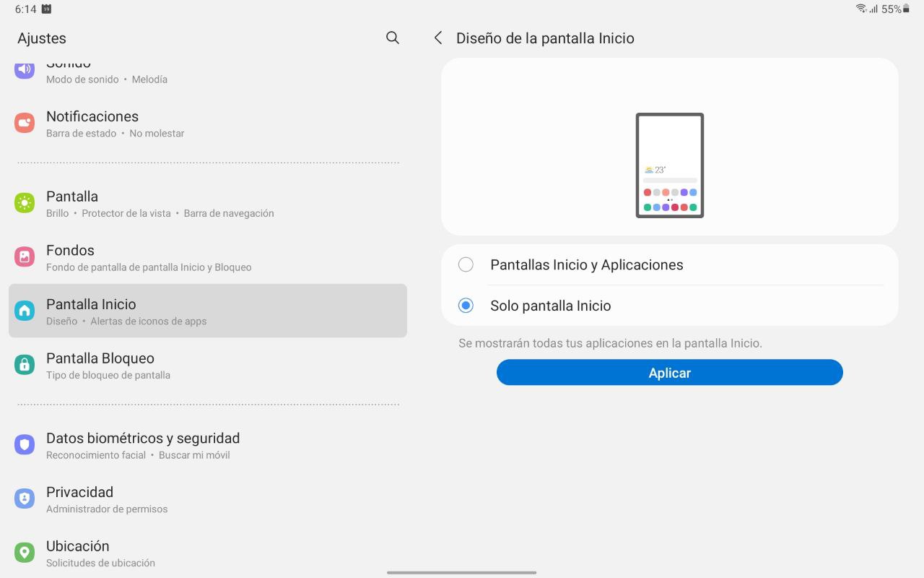Tap the green Ubicación pin icon

pyautogui.click(x=25, y=553)
